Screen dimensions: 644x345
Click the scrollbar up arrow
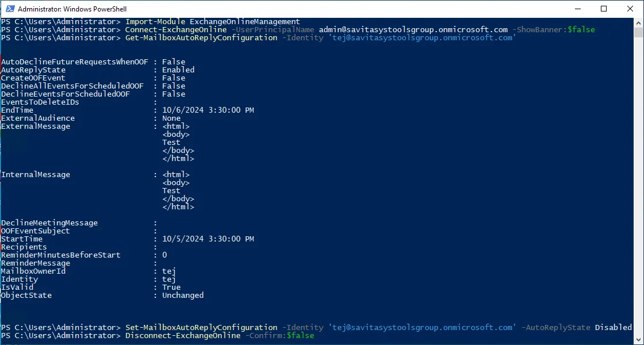pos(638,22)
